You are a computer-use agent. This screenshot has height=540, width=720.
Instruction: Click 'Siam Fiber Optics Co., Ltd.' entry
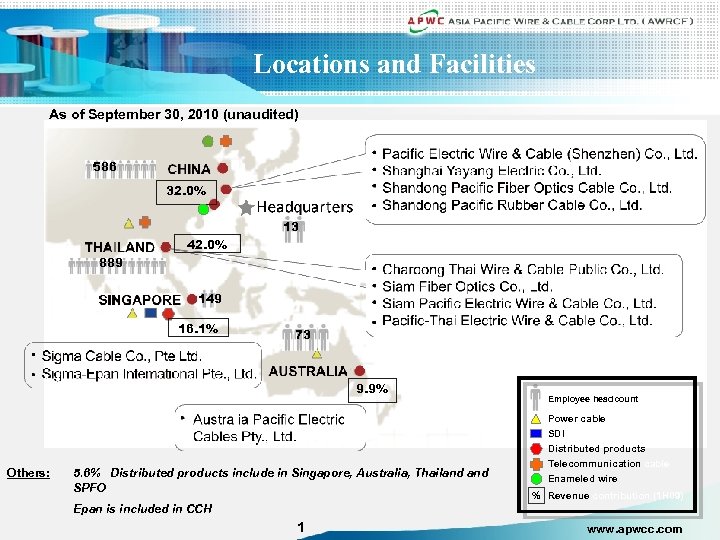pos(467,287)
